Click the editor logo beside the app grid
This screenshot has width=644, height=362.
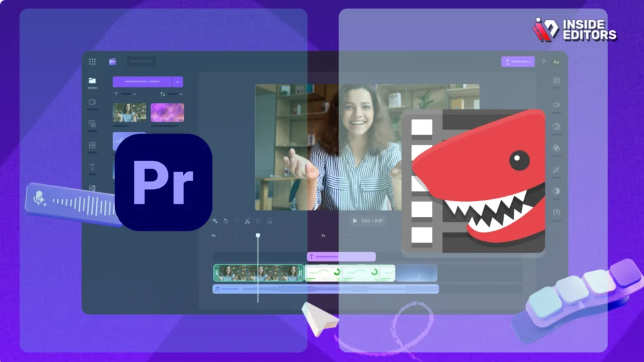[112, 62]
